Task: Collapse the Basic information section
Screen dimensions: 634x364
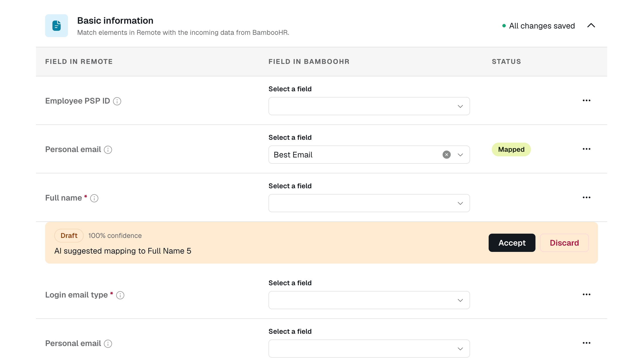Action: click(591, 26)
